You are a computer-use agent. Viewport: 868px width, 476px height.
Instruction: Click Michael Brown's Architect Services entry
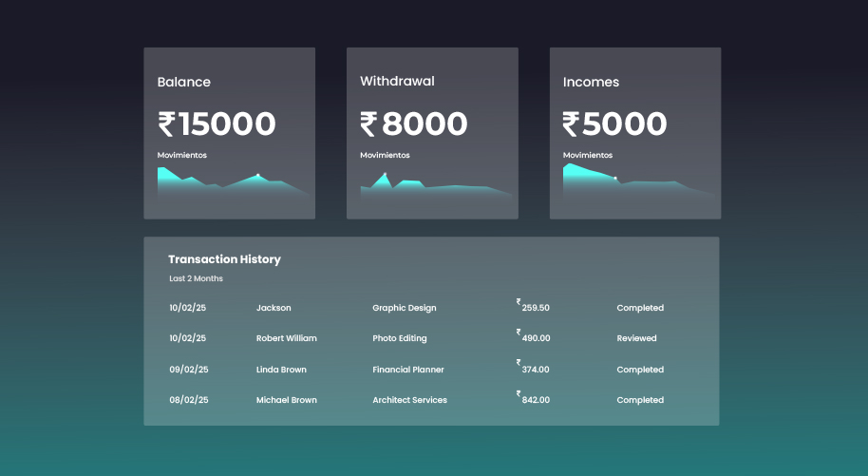pos(409,400)
